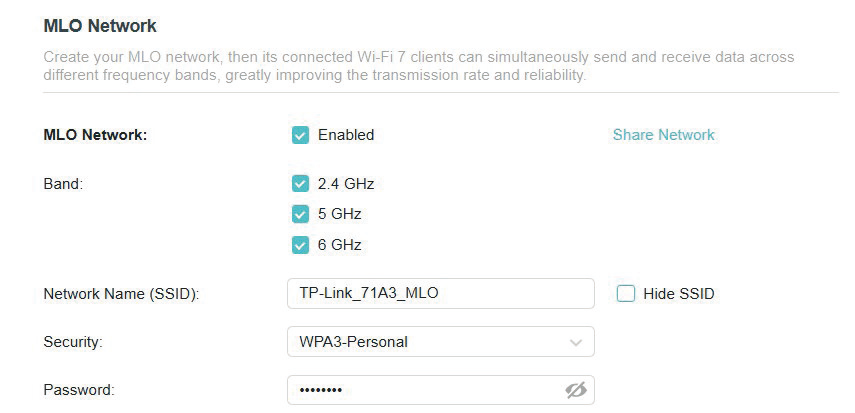The height and width of the screenshot is (413, 855).
Task: Click the Security dropdown chevron arrow
Action: pos(576,342)
